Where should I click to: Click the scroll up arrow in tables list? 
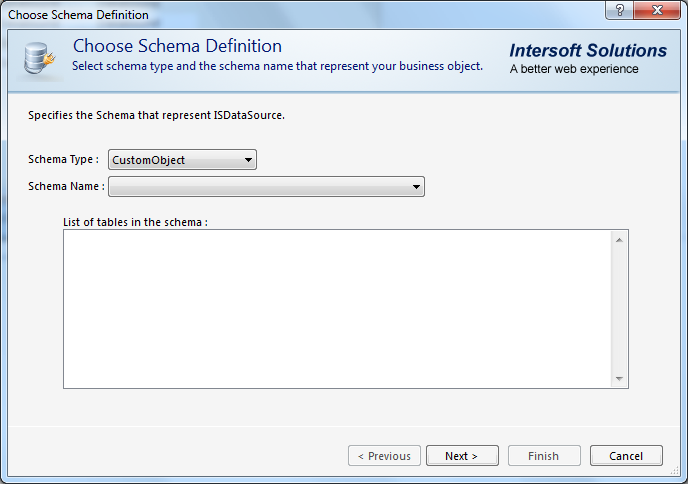[620, 240]
